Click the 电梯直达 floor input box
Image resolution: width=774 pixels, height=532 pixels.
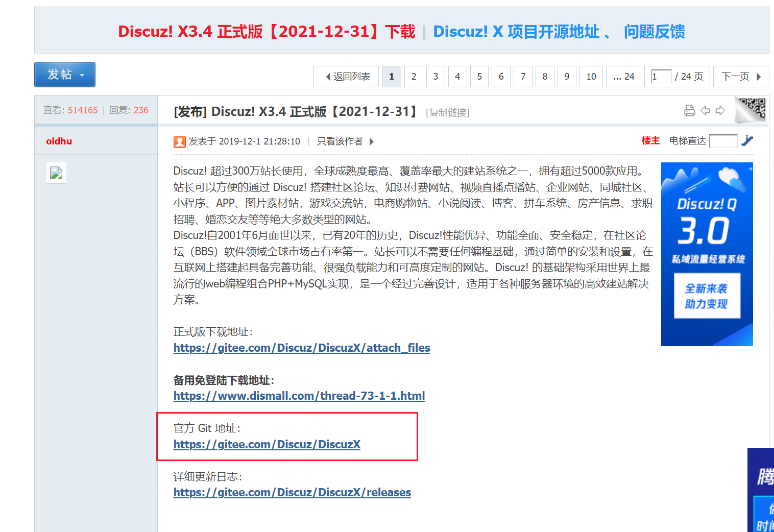[723, 141]
